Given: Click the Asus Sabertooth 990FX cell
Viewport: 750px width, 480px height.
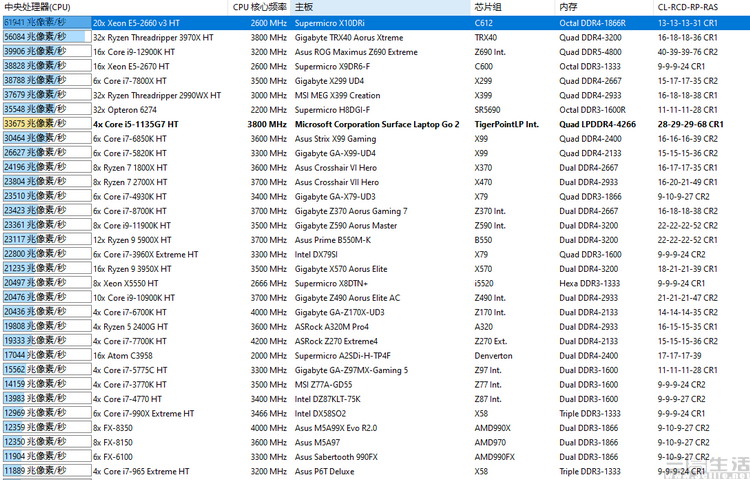Looking at the screenshot, I should (x=336, y=457).
